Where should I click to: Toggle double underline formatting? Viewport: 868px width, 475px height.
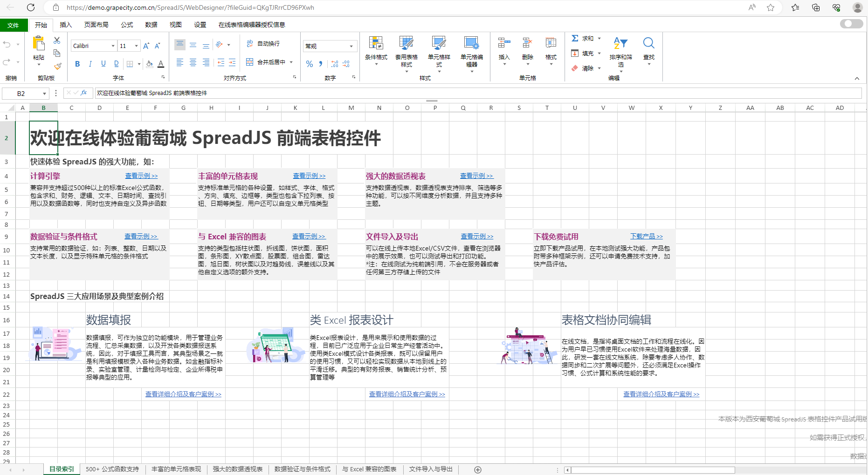(x=117, y=64)
